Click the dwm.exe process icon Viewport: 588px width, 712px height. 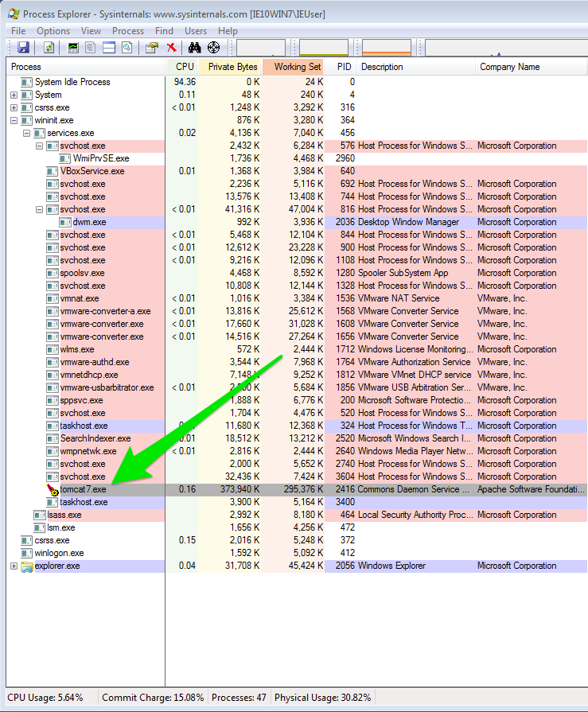pyautogui.click(x=65, y=222)
